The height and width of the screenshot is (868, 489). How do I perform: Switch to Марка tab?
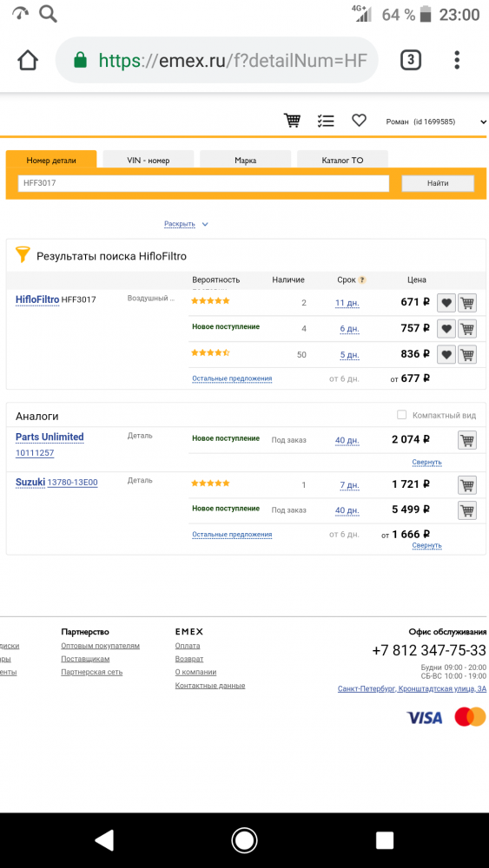pyautogui.click(x=245, y=160)
